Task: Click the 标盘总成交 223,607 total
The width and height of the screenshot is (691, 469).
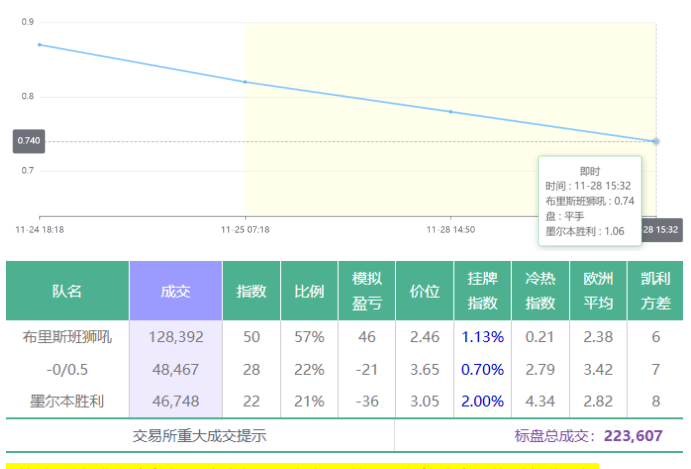Action: point(588,436)
